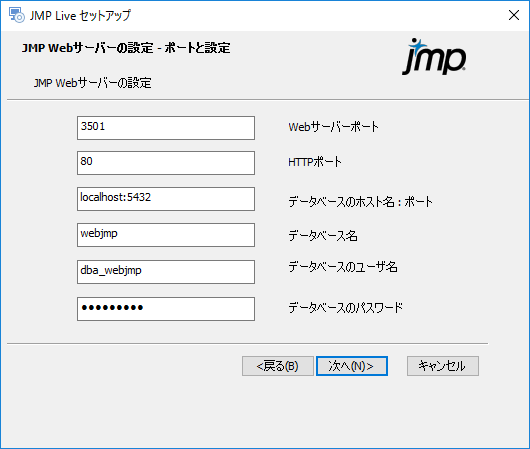Click the JMP Live setup installer title icon
The height and width of the screenshot is (449, 530).
click(x=17, y=15)
